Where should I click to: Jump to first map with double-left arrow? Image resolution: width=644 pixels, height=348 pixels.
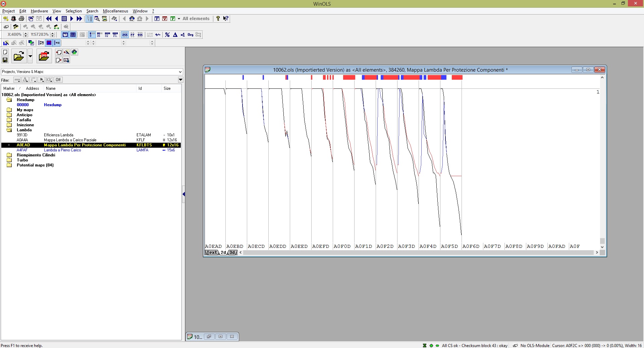pyautogui.click(x=49, y=19)
